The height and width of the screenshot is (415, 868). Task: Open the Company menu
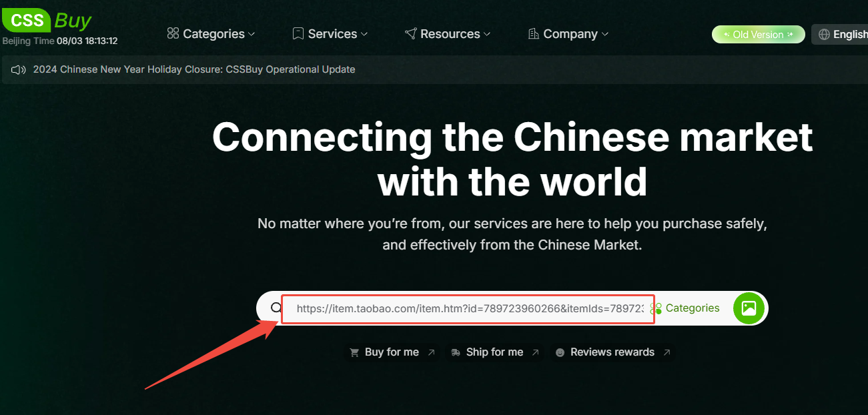point(568,34)
